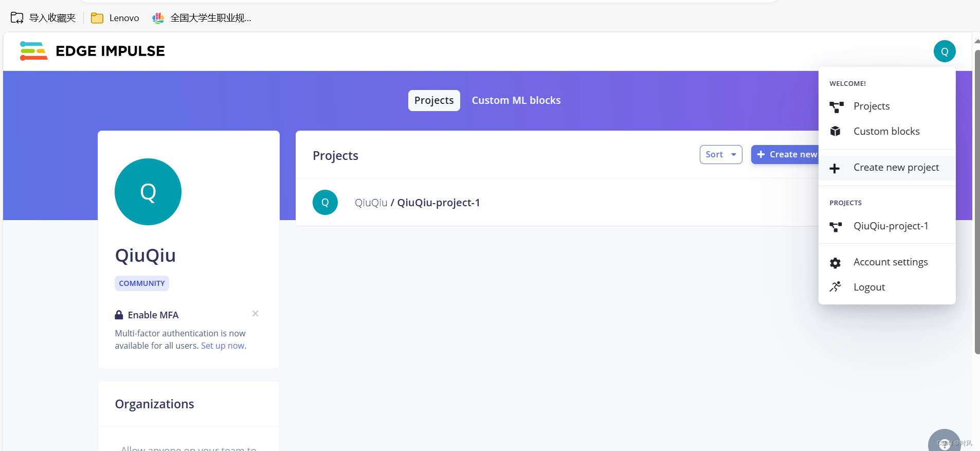Open the Lenovo bookmark folder icon
Screen dimensions: 980x451
coord(97,18)
